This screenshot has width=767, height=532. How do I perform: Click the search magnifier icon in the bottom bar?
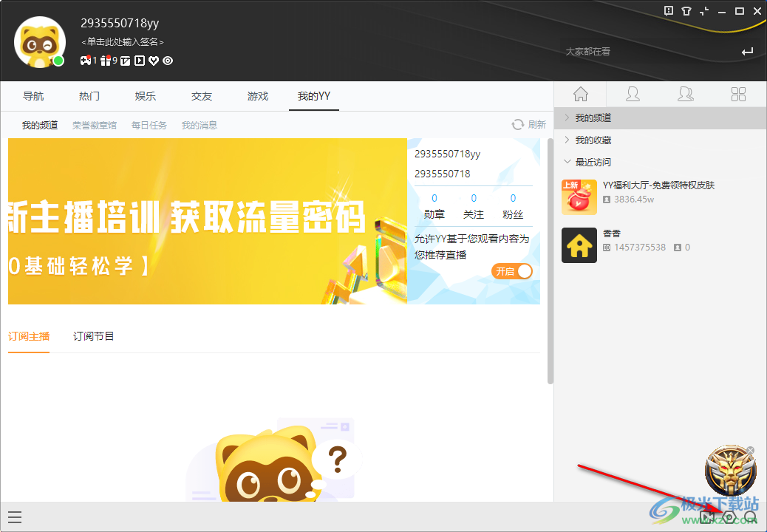(x=750, y=516)
